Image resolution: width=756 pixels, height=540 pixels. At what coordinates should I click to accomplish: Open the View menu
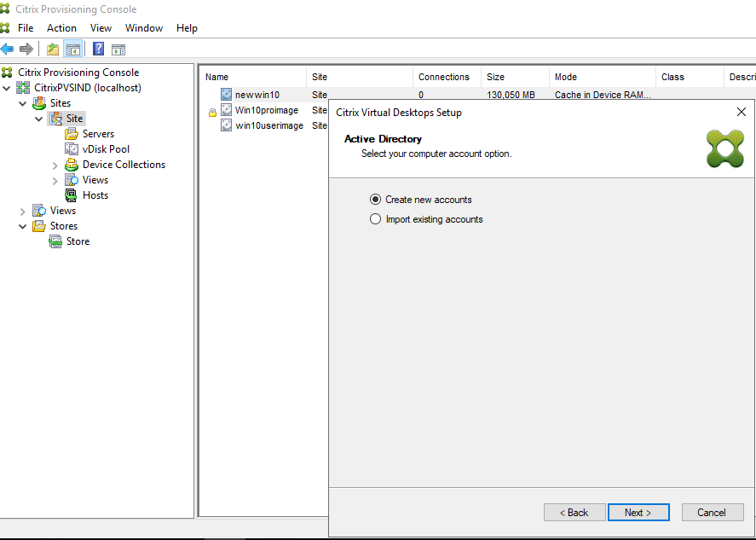click(101, 28)
